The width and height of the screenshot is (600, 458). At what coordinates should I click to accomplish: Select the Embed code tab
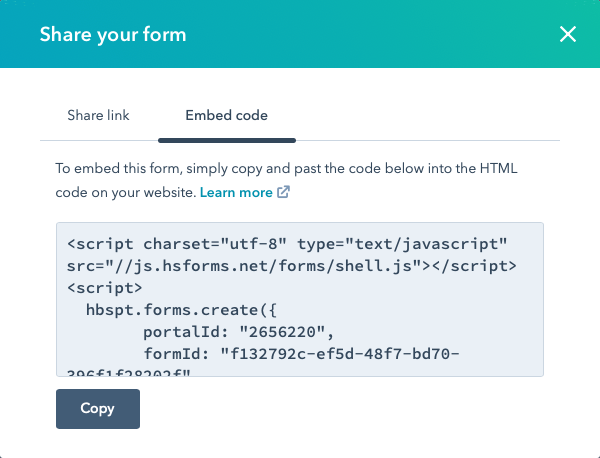(x=227, y=115)
